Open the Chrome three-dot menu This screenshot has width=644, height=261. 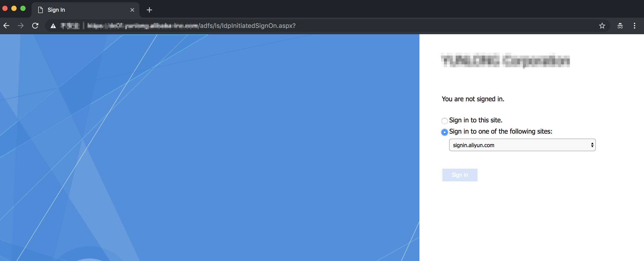tap(635, 25)
